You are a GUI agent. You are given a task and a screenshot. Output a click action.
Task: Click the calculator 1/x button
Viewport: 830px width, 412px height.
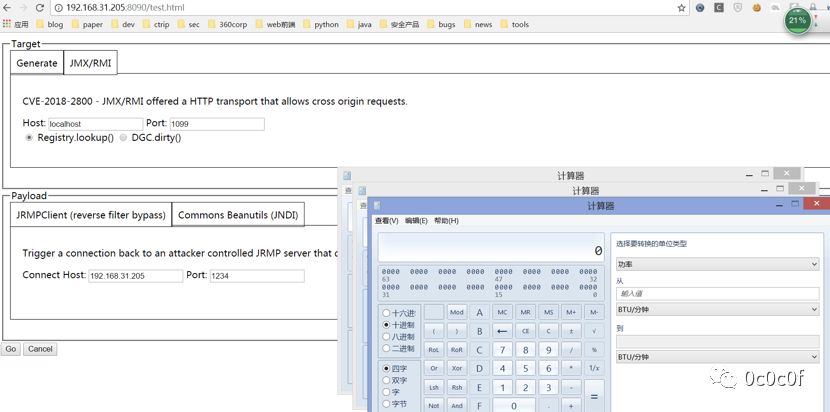[x=594, y=369]
